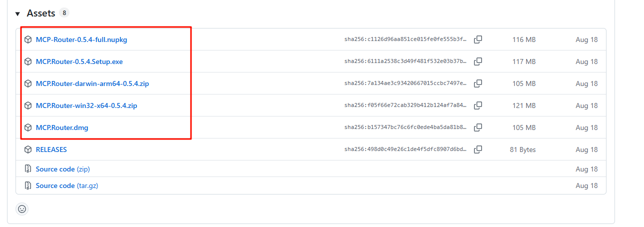Viewport: 644px width, 227px height.
Task: Download MCP.Router-0.5.4.Setup.exe installer
Action: 79,61
